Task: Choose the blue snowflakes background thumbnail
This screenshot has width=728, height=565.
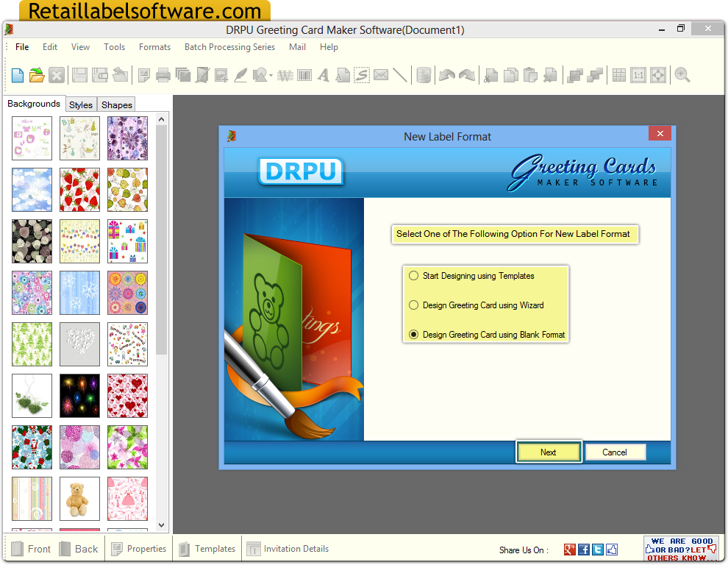Action: (x=80, y=293)
